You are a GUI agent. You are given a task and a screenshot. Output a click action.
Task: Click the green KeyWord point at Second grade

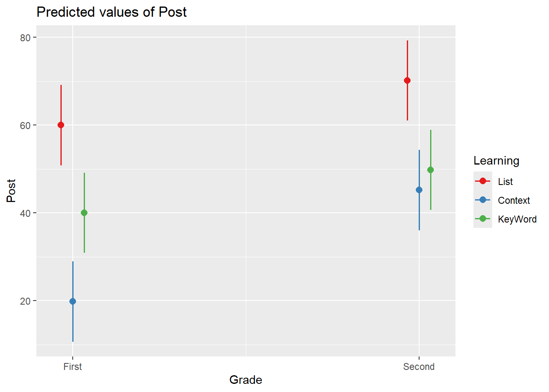coord(431,170)
